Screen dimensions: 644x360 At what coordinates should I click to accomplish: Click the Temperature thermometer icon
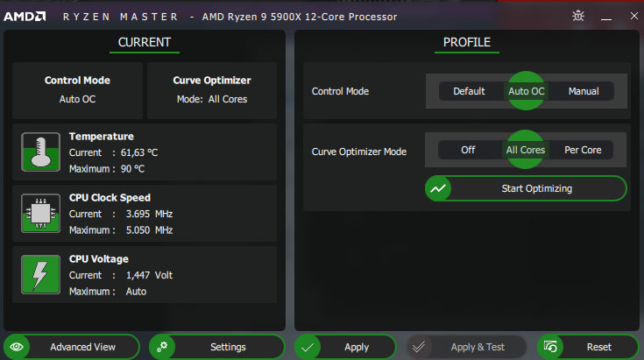click(x=40, y=152)
